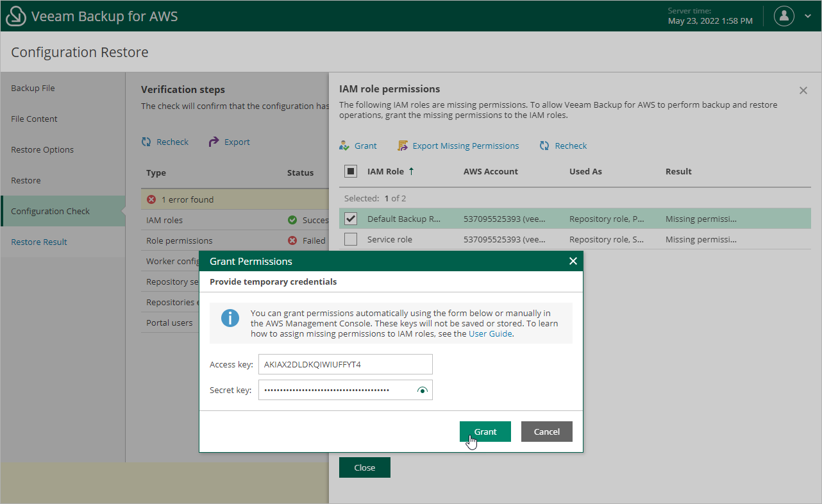Reveal the secret key value
Image resolution: width=822 pixels, height=504 pixels.
pyautogui.click(x=422, y=390)
